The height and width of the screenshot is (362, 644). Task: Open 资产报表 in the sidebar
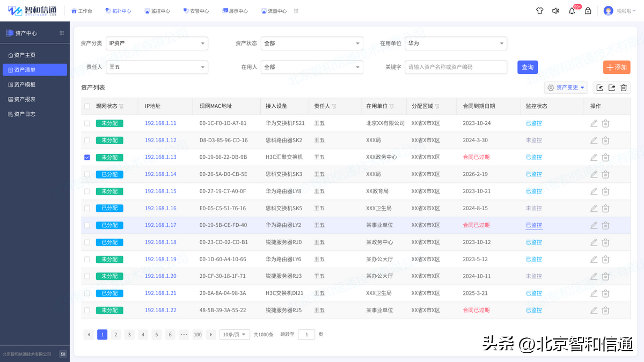tap(35, 99)
